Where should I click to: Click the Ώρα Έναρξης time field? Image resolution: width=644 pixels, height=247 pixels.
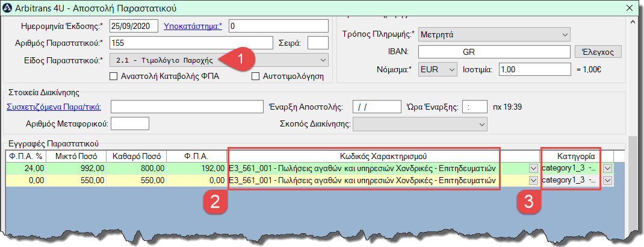475,107
